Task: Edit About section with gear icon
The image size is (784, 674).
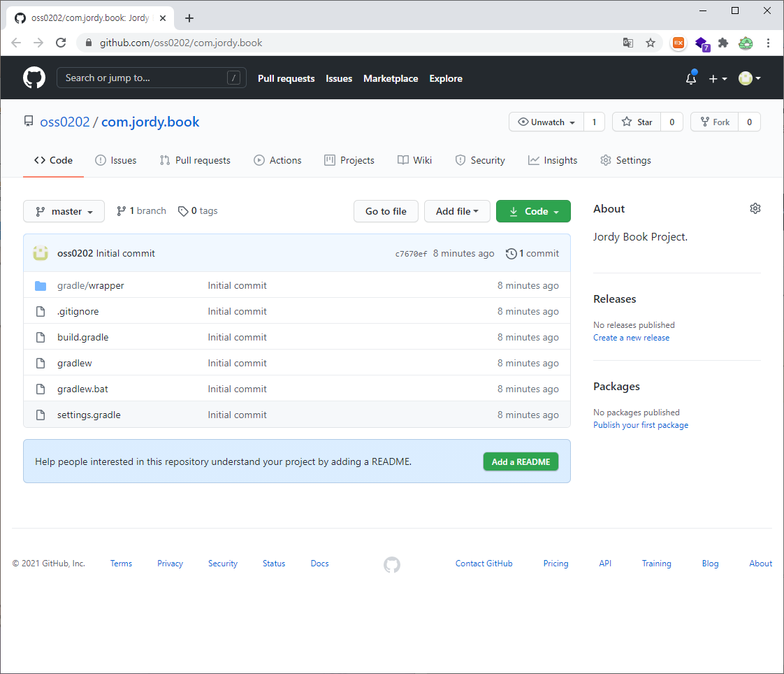Action: (755, 208)
